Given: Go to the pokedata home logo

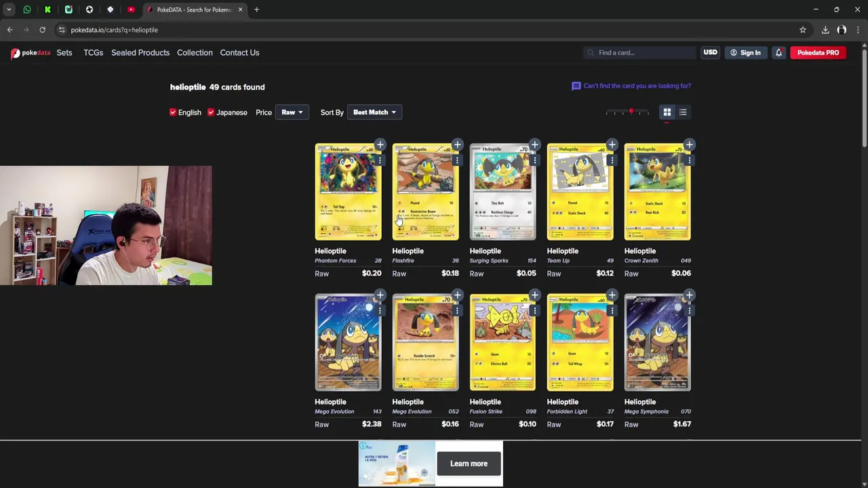Looking at the screenshot, I should pyautogui.click(x=31, y=53).
